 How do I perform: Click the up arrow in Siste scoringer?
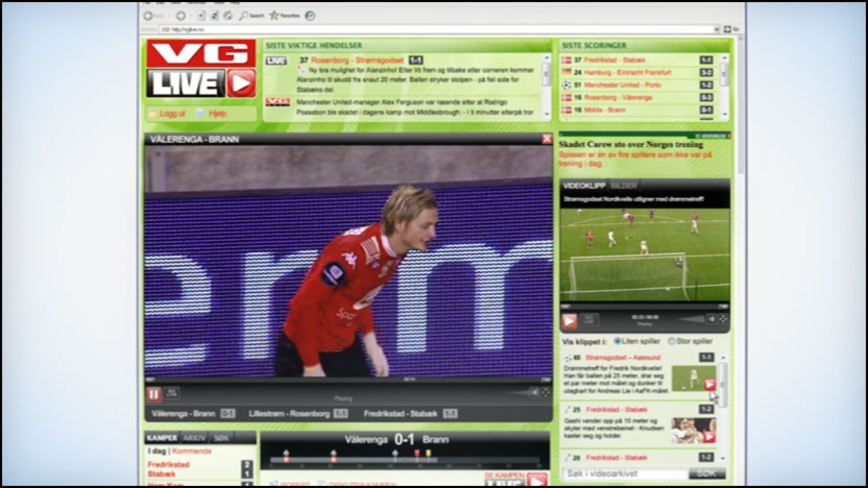724,58
